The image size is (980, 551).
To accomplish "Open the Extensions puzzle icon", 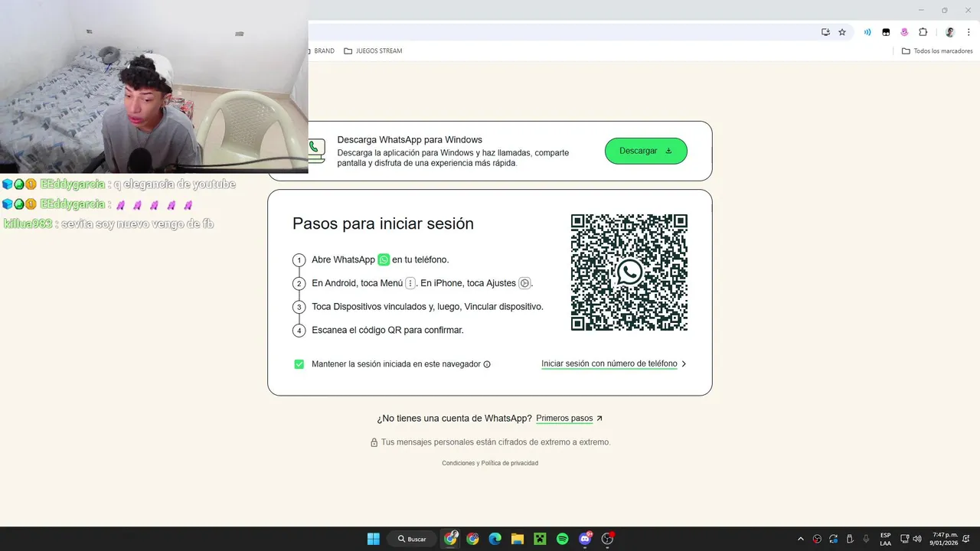I will tap(923, 32).
